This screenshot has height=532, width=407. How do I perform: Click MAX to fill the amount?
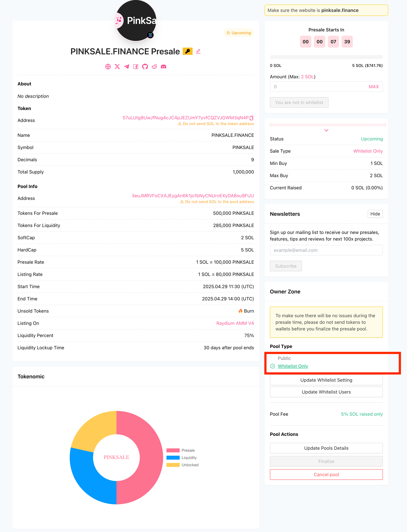374,87
